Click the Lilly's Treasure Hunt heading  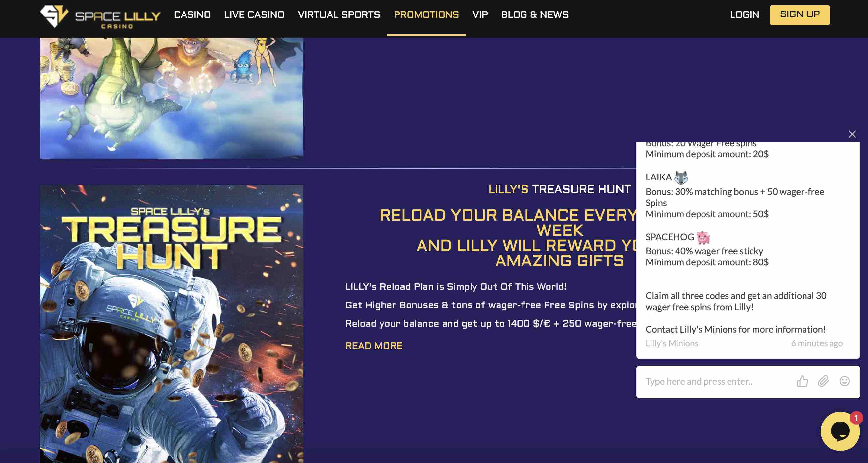pyautogui.click(x=559, y=189)
